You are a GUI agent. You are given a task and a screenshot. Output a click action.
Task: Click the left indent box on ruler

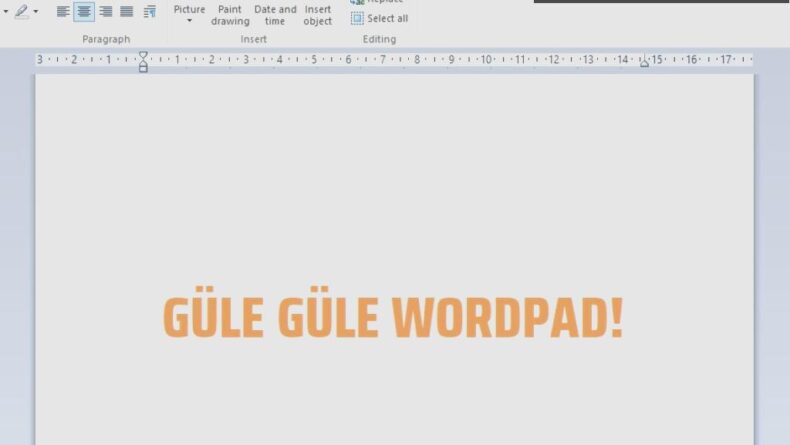click(143, 68)
